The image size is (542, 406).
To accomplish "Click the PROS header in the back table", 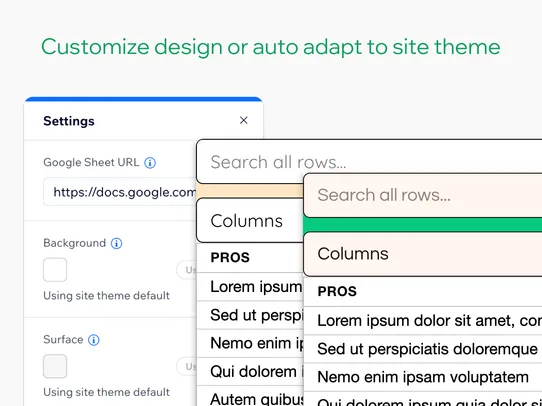I will [x=230, y=257].
